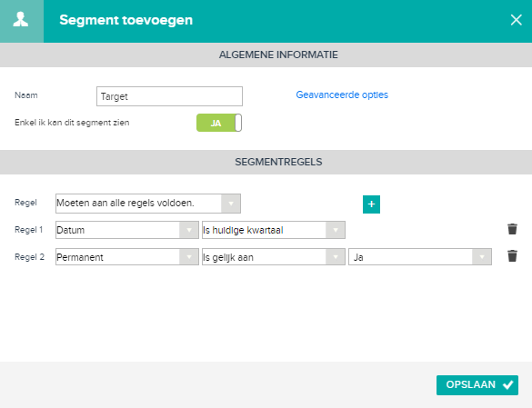The image size is (532, 408).
Task: Expand the 'Is huidige kwartaal' dropdown
Action: point(274,230)
